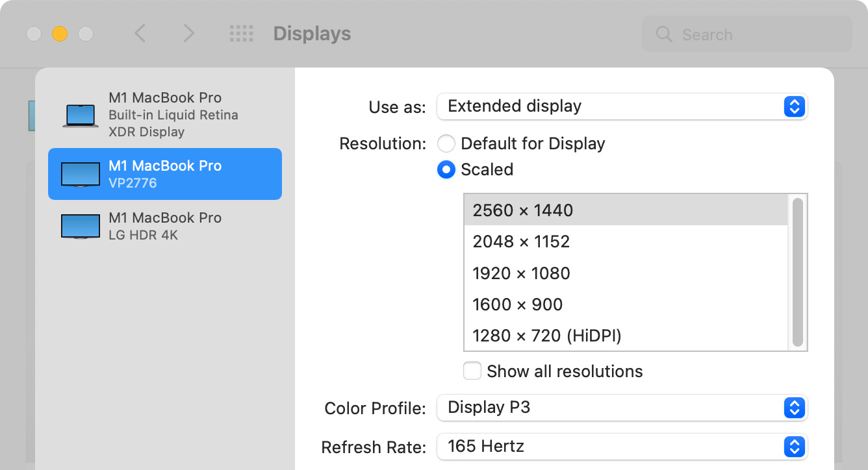Click the Built-in Liquid Retina laptop icon

pyautogui.click(x=81, y=116)
